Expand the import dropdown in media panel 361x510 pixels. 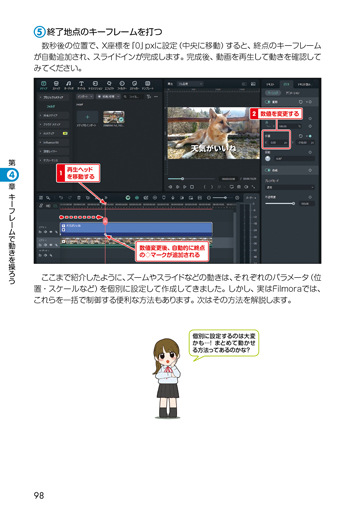pos(85,96)
